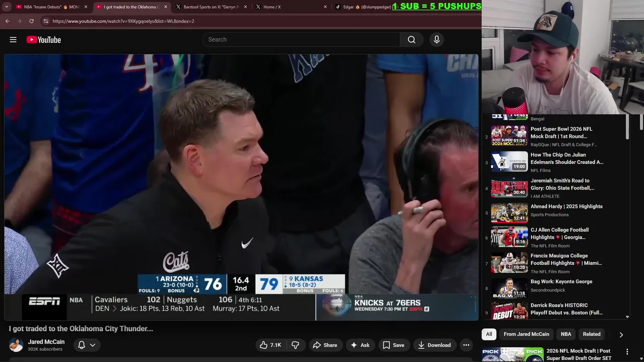Close the NBA Insane Debuts tab
The height and width of the screenshot is (362, 644).
[86, 7]
